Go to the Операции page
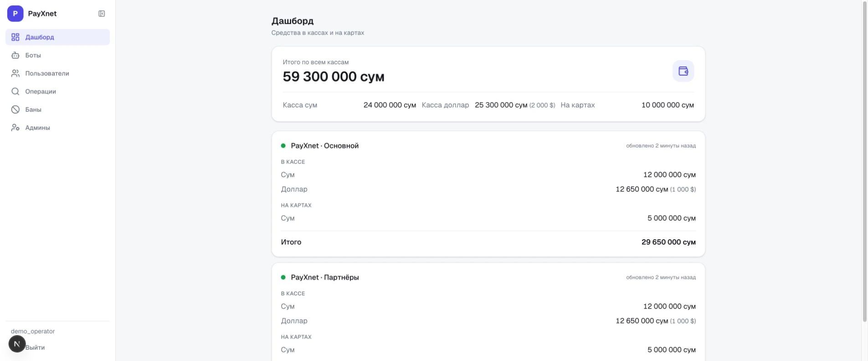This screenshot has height=361, width=868. (57, 92)
